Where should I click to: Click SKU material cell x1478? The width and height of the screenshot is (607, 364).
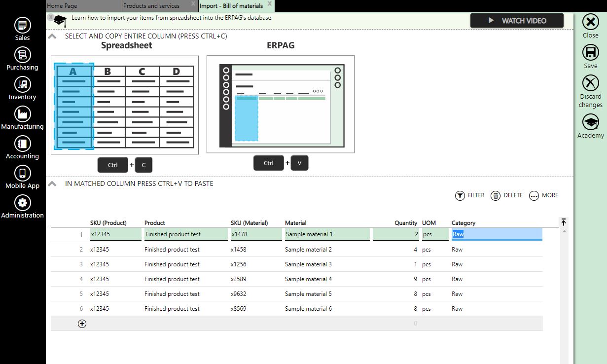tap(256, 234)
